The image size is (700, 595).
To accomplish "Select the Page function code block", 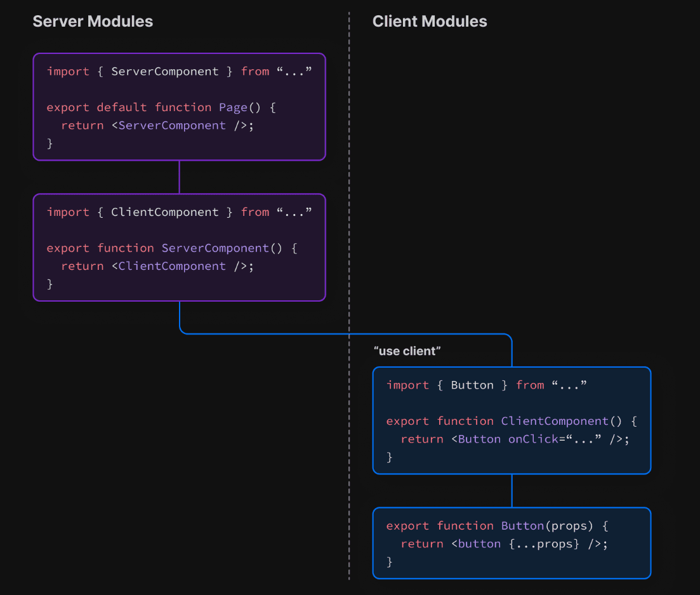I will pyautogui.click(x=180, y=107).
